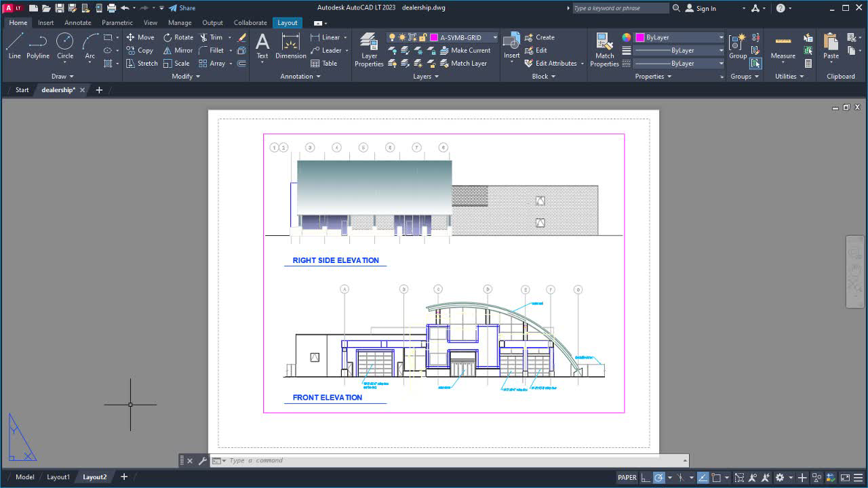Switch to the Annotate ribbon tab
Image resolution: width=868 pixels, height=488 pixels.
77,22
